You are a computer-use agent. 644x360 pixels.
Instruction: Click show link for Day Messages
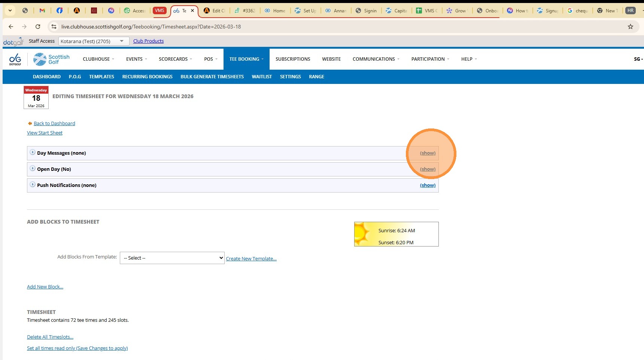click(428, 153)
